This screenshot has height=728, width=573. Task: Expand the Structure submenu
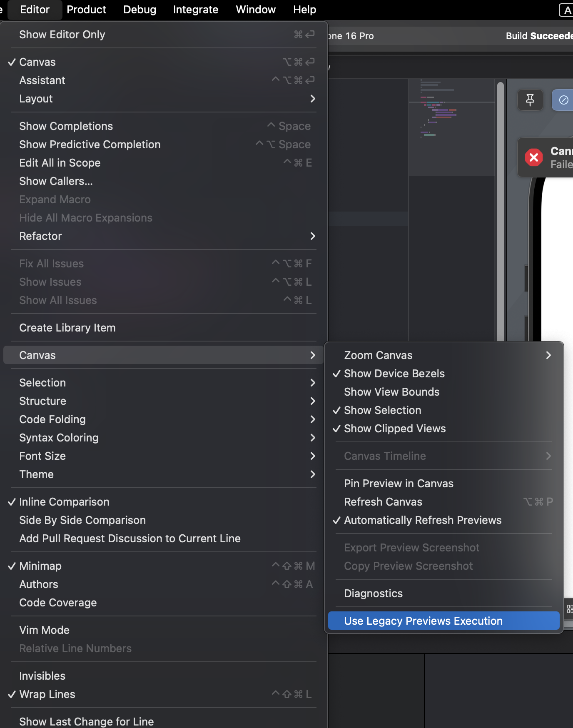[163, 401]
